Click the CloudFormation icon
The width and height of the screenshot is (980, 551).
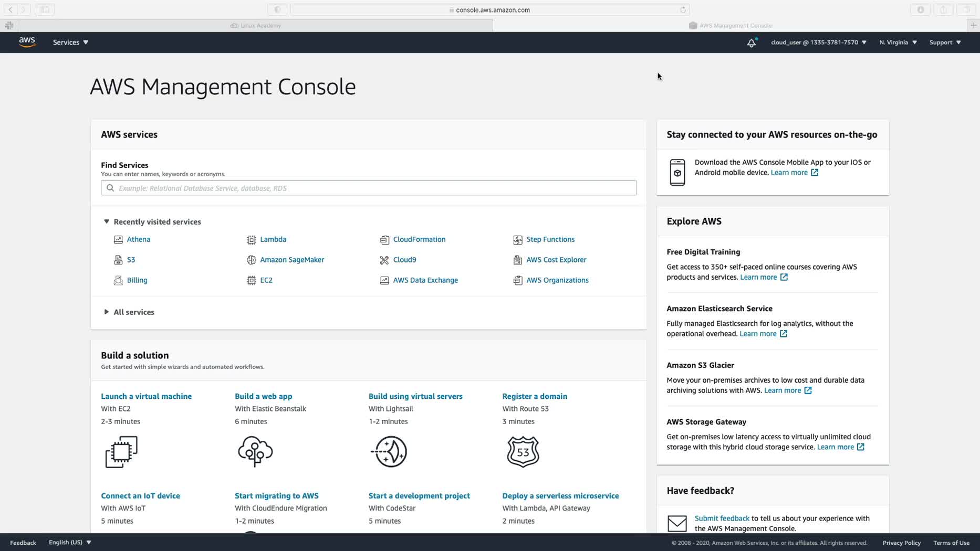[x=384, y=240]
